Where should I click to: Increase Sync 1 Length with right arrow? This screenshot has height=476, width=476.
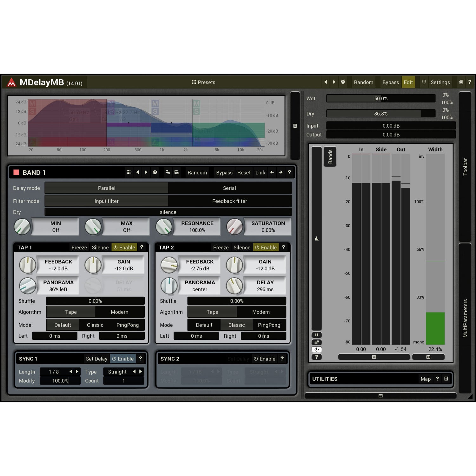pos(77,372)
